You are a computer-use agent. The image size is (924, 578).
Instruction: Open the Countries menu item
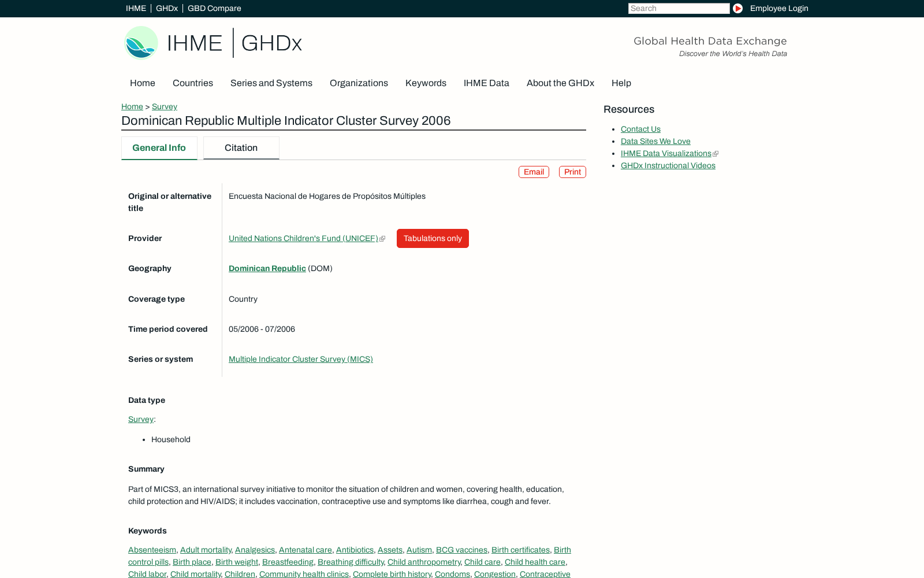(193, 83)
